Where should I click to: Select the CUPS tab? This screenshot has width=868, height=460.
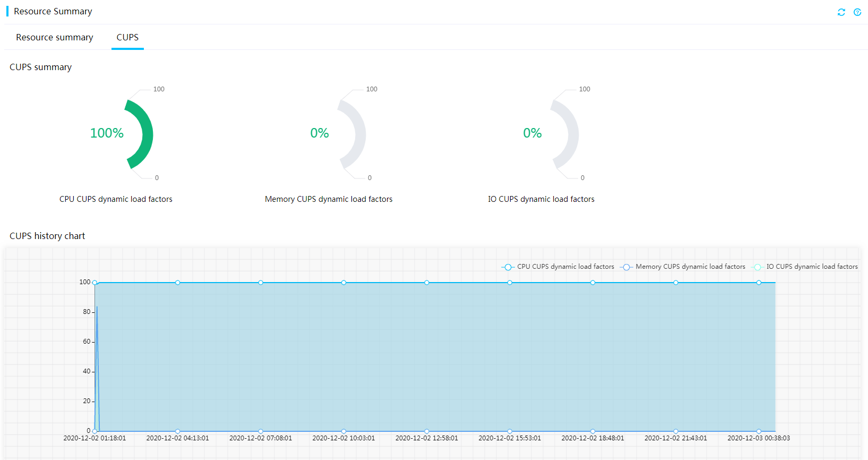pyautogui.click(x=127, y=37)
